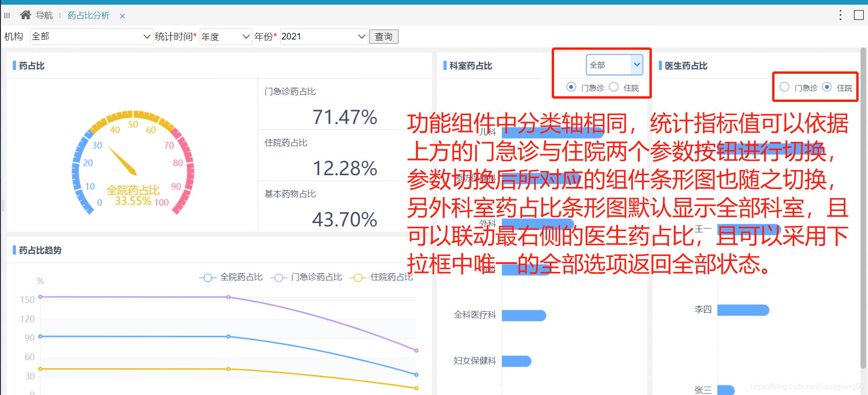
Task: Open the 统计时间 dropdown showing 年度
Action: [x=226, y=37]
